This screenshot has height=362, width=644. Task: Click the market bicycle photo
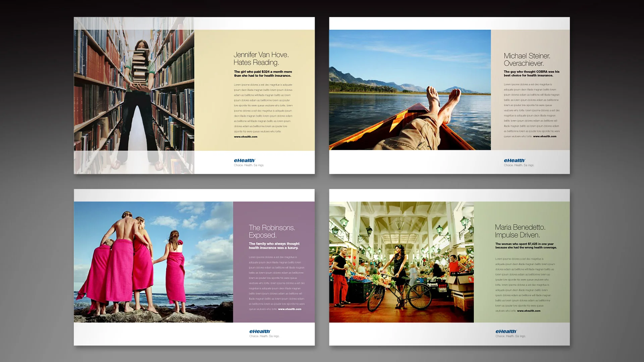(x=401, y=262)
